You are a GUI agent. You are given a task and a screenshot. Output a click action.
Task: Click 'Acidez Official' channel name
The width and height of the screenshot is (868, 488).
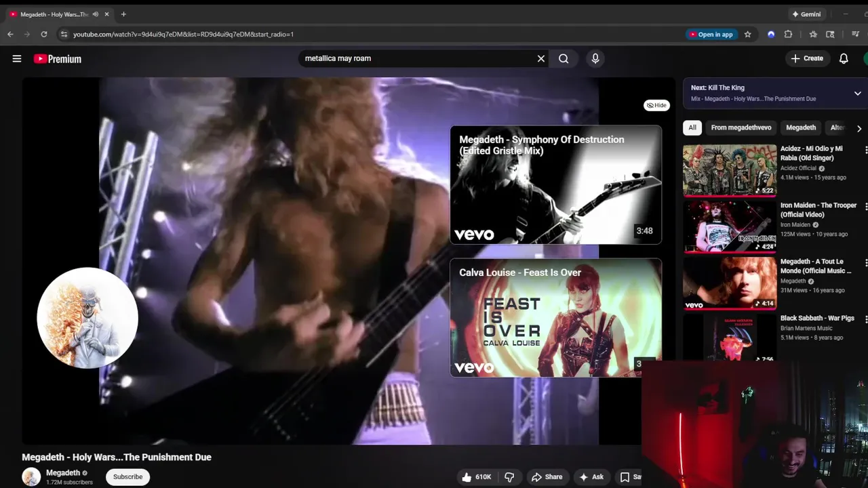tap(798, 168)
